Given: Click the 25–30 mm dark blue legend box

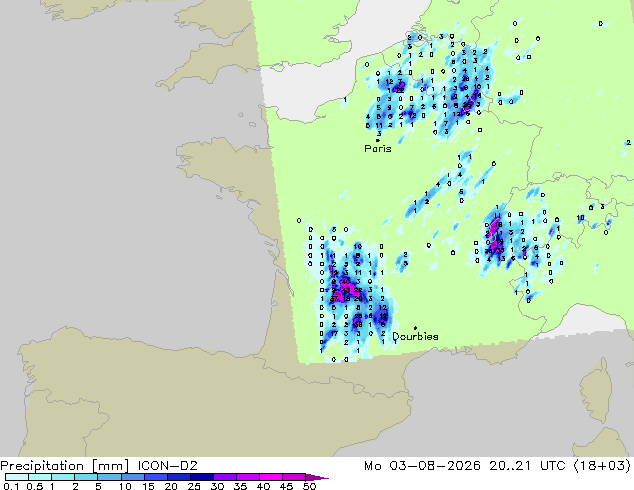Looking at the screenshot, I should point(201,477).
